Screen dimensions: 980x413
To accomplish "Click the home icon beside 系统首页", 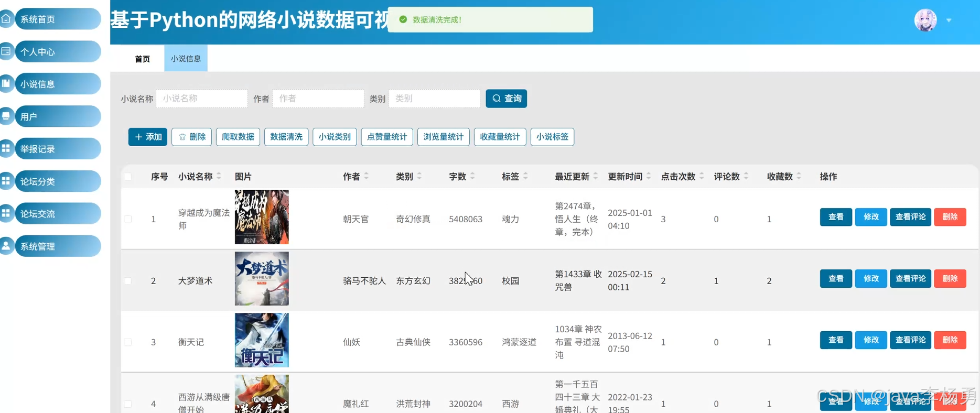I will click(x=6, y=18).
